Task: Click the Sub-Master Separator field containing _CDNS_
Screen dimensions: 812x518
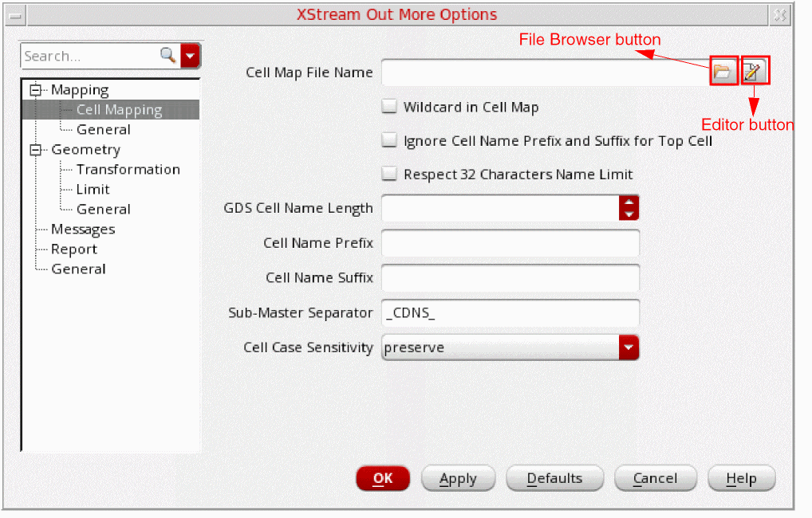Action: click(510, 312)
